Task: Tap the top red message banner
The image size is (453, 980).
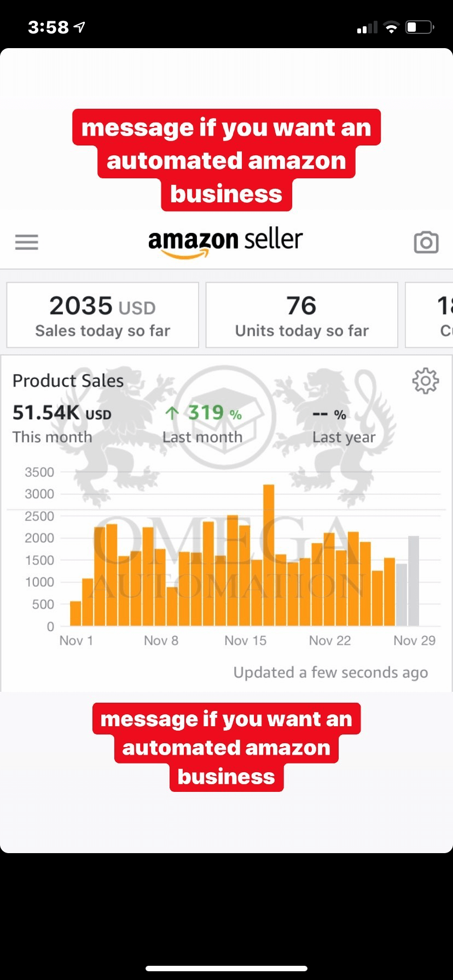Action: 226,160
